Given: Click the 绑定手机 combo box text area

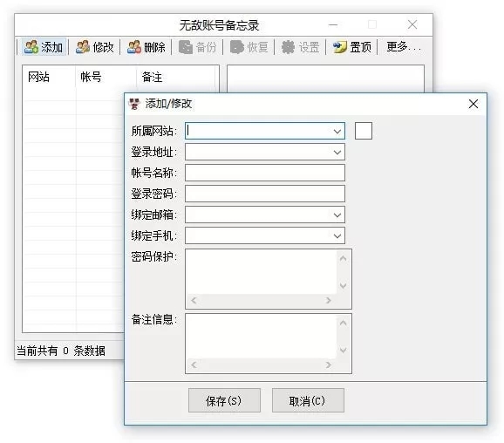Looking at the screenshot, I should pyautogui.click(x=258, y=236).
